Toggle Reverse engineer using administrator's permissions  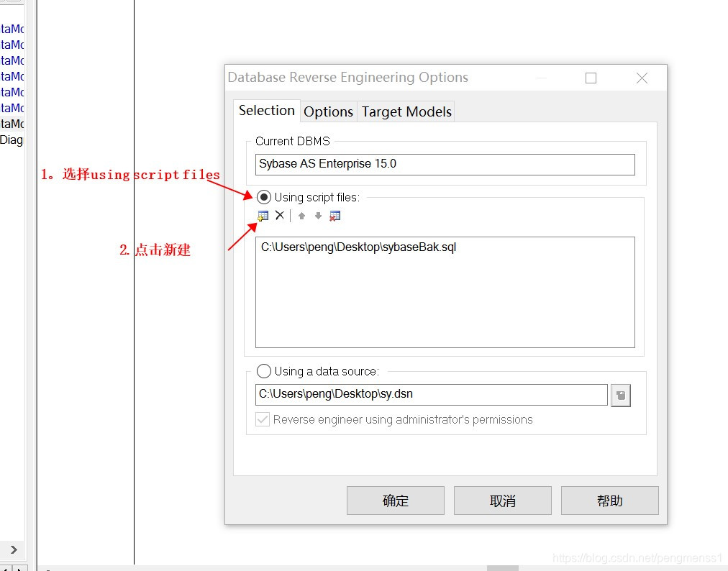click(264, 419)
